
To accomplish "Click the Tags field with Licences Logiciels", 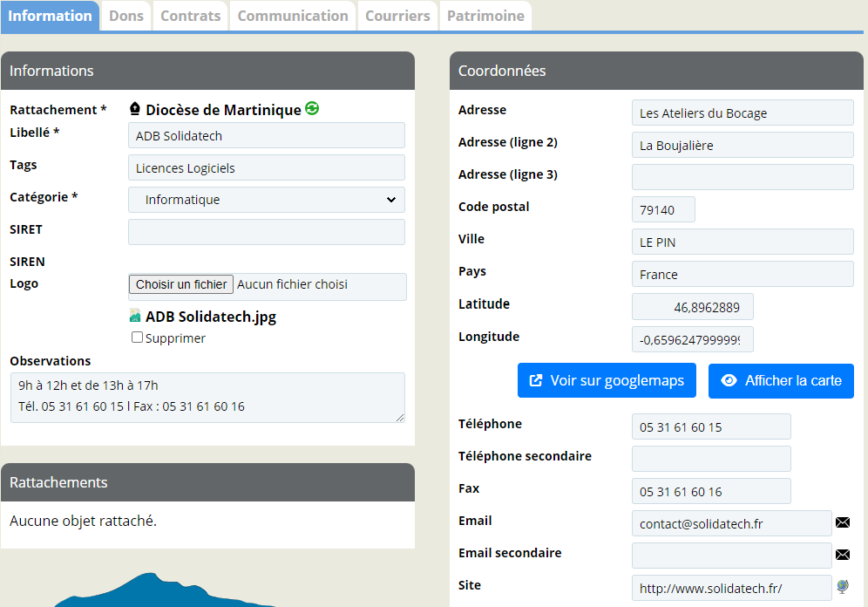I will 267,167.
